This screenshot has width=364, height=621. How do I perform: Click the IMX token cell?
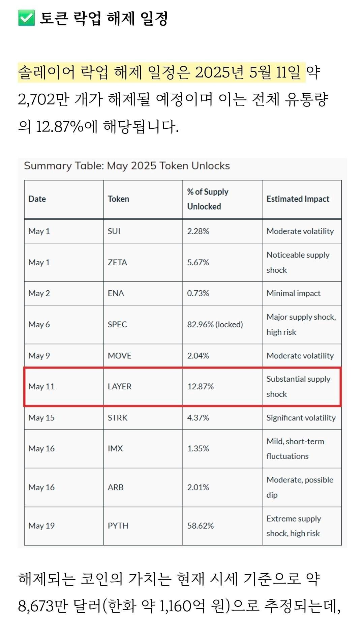115,448
